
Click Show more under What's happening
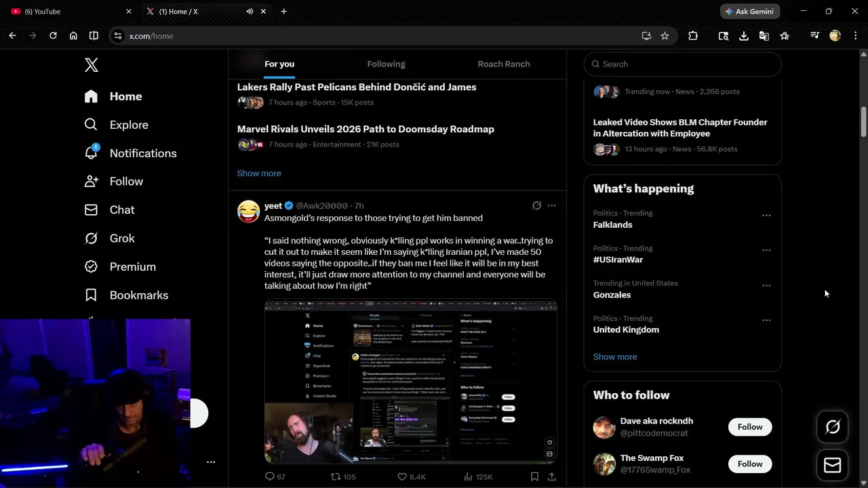pos(615,357)
